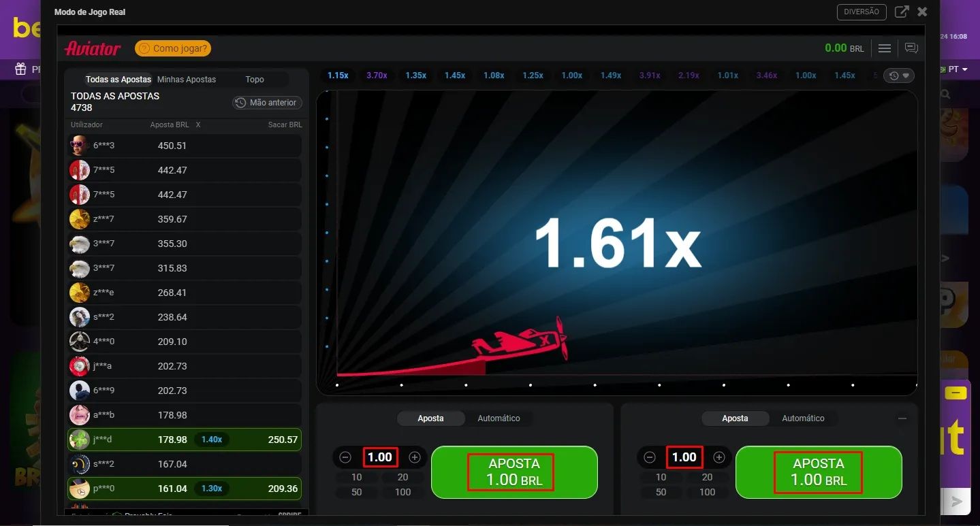Click avatar of player j***d
980x526 pixels.
click(80, 440)
